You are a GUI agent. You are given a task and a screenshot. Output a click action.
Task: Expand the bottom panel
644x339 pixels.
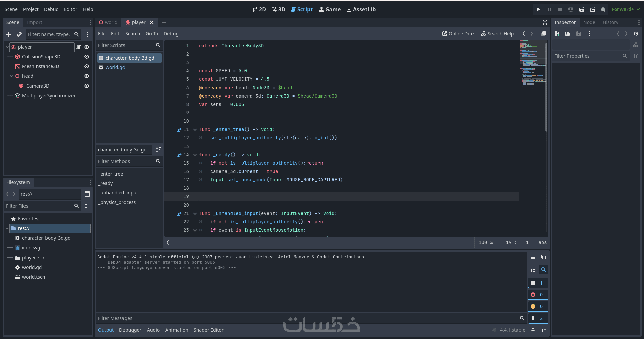pos(544,330)
